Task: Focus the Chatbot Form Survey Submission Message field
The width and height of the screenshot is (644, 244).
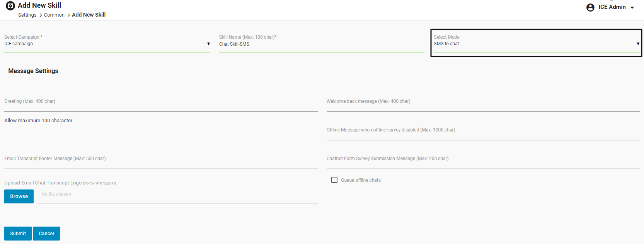Action: click(x=483, y=163)
